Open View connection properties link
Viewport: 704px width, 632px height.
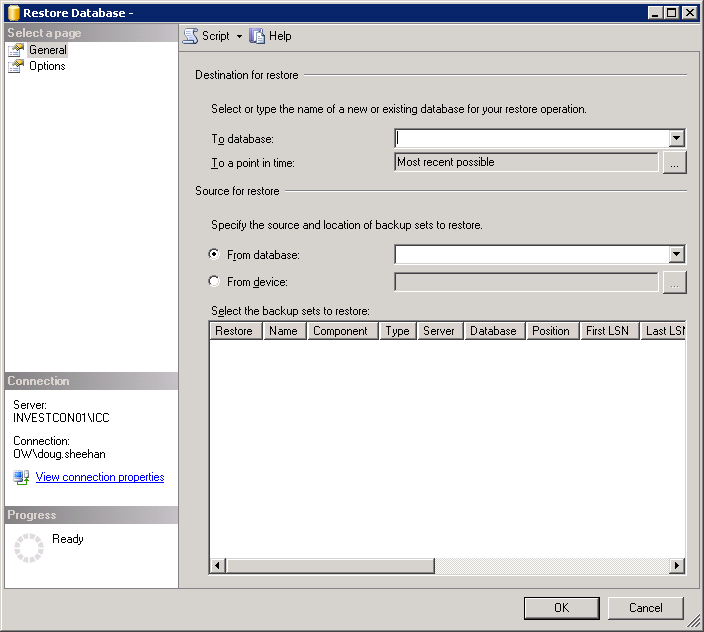pyautogui.click(x=100, y=478)
